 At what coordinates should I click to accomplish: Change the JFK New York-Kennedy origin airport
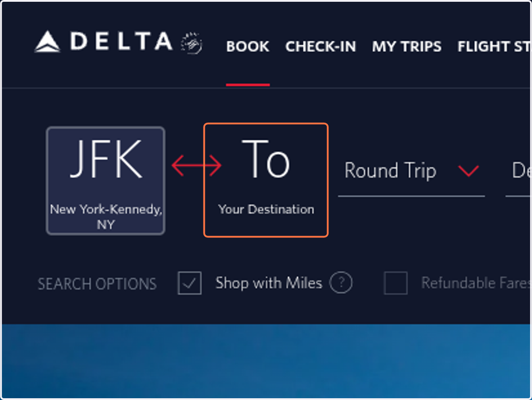[106, 181]
